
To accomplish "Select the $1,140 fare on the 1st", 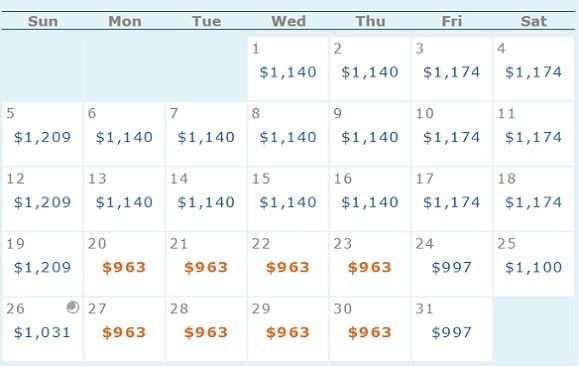I will click(288, 72).
